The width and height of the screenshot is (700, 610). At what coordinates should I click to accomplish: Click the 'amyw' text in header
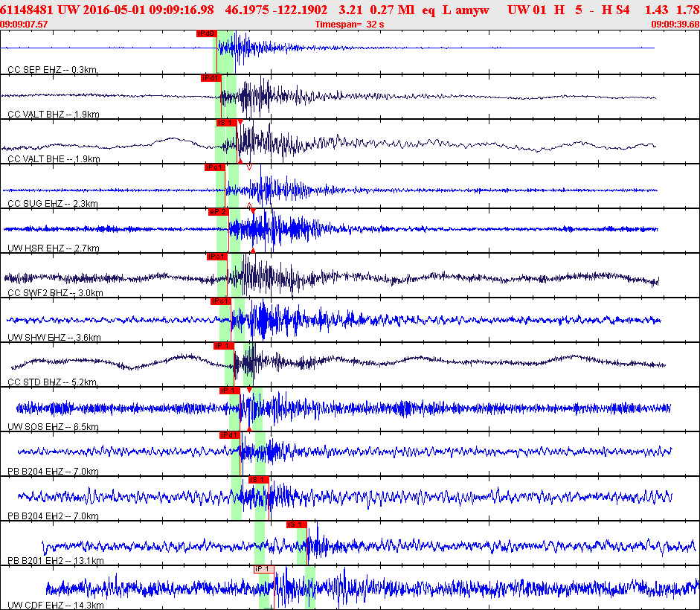[472, 10]
